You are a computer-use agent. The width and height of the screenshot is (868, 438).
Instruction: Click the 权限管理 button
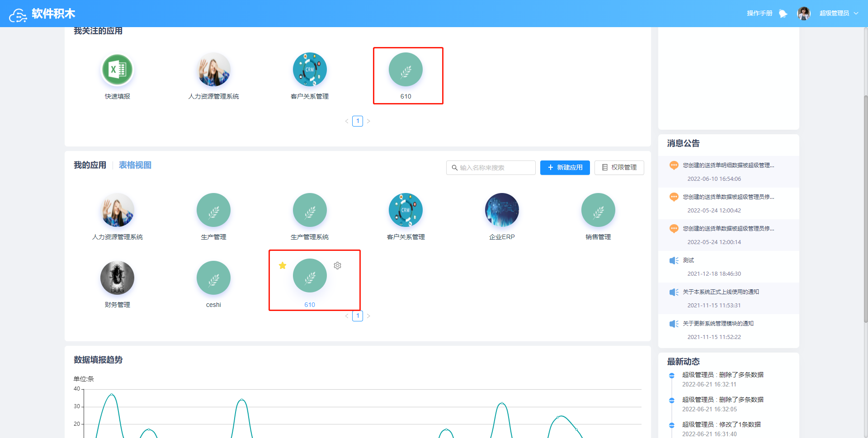coord(619,168)
